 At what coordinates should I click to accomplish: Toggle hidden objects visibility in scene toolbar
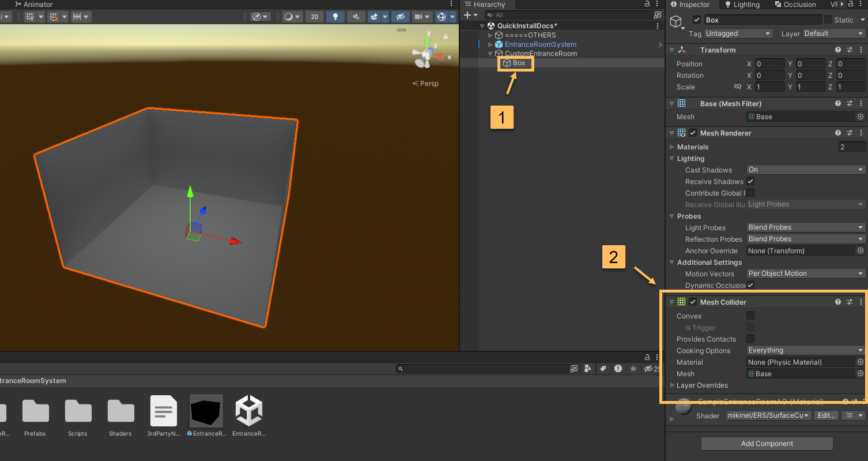[400, 17]
